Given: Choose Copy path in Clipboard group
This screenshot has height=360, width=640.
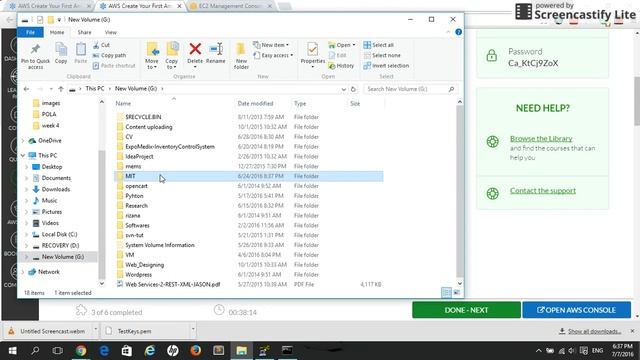Looking at the screenshot, I should [109, 55].
